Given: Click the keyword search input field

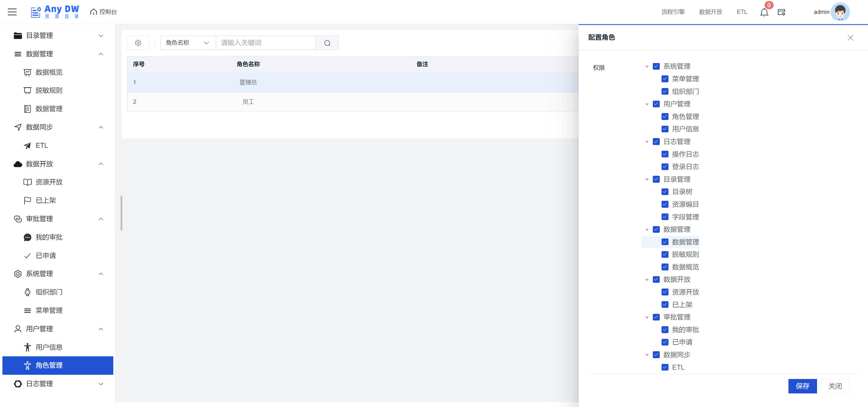Looking at the screenshot, I should tap(266, 43).
